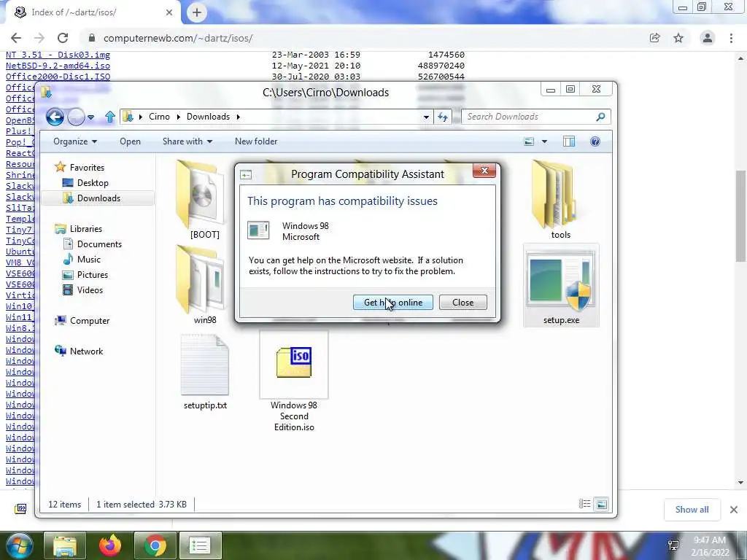747x560 pixels.
Task: Expand arrow after Downloads breadcrumb
Action: [x=239, y=117]
